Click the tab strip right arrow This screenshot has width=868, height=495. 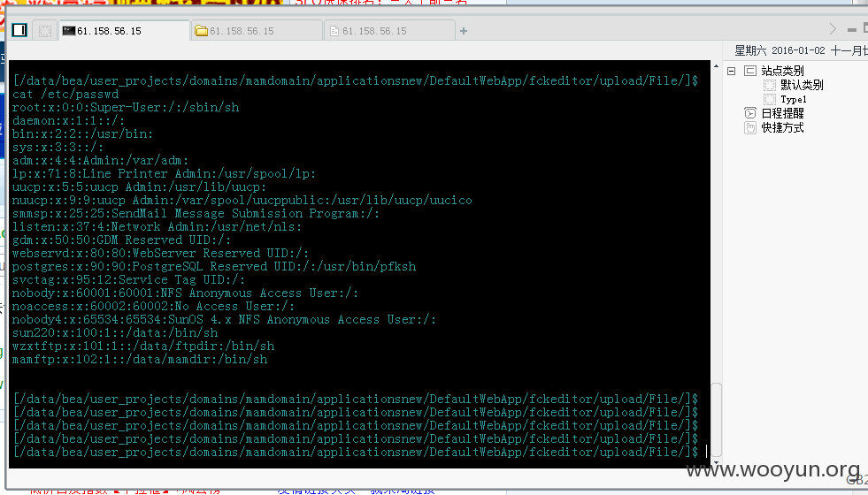[x=833, y=29]
